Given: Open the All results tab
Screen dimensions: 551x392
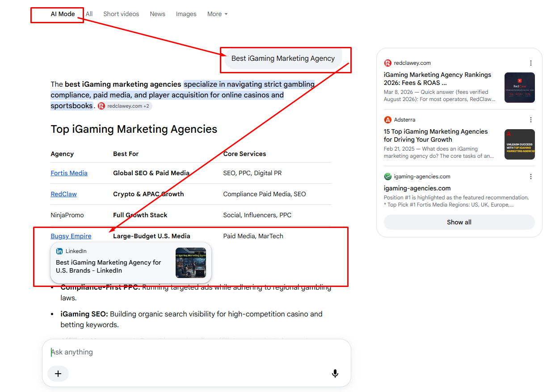Looking at the screenshot, I should coord(89,14).
